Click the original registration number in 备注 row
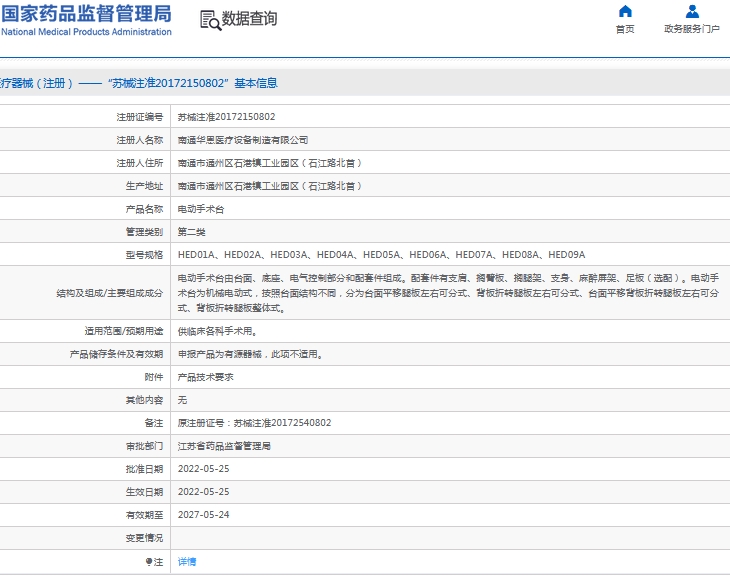The height and width of the screenshot is (583, 730). 254,423
